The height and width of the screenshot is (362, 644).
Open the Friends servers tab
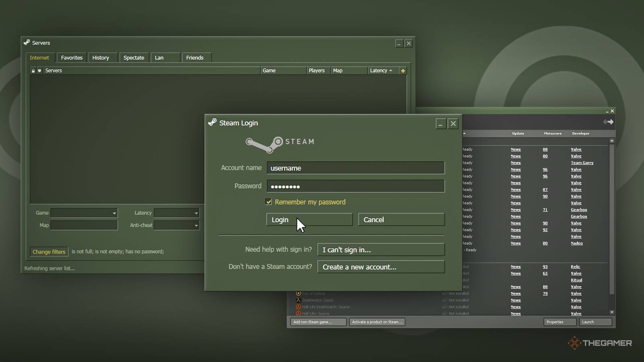point(195,58)
